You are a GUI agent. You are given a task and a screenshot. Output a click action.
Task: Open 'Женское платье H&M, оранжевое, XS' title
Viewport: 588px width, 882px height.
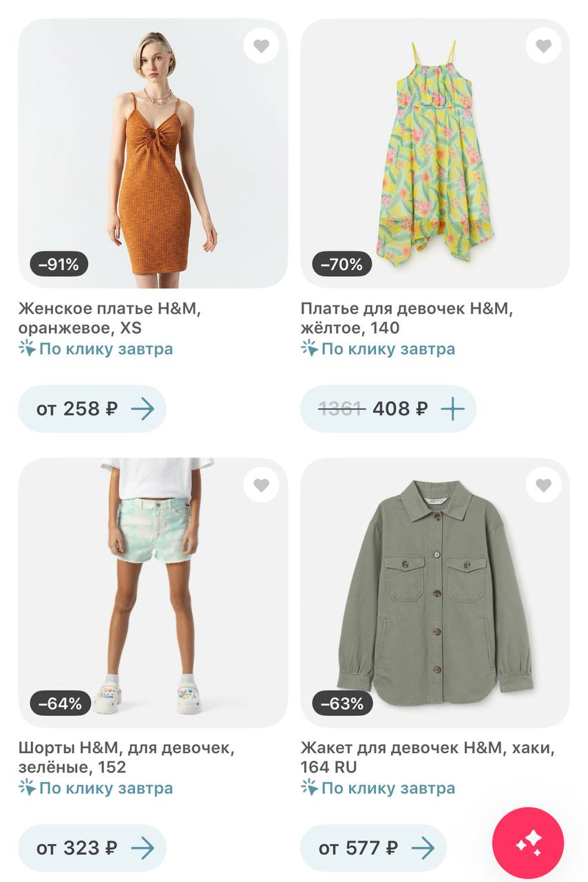coord(110,318)
